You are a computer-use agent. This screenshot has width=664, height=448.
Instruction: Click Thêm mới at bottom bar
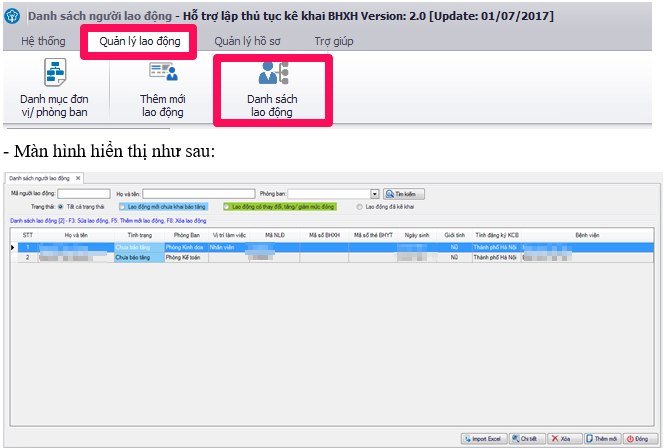click(602, 438)
